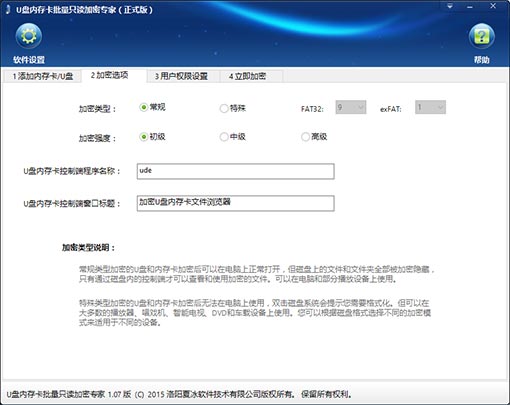Open the title bar dropdown menu arrow
This screenshot has height=405, width=510.
(450, 6)
